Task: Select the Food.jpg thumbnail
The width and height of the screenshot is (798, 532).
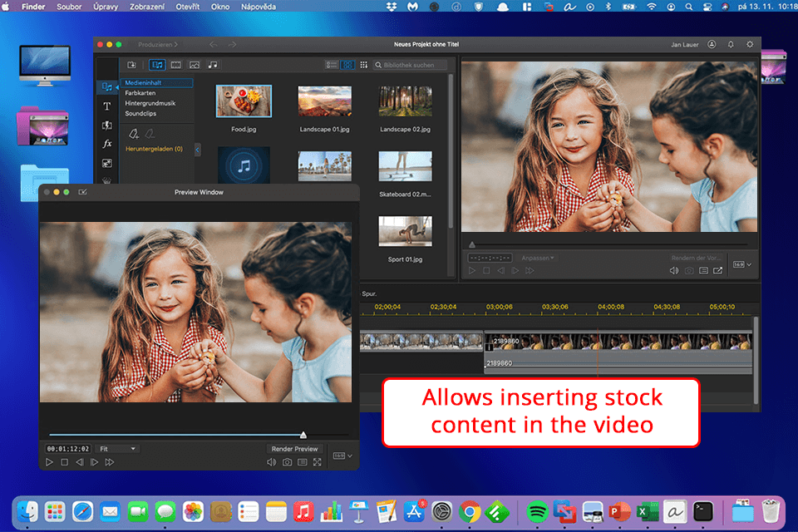Action: [244, 101]
